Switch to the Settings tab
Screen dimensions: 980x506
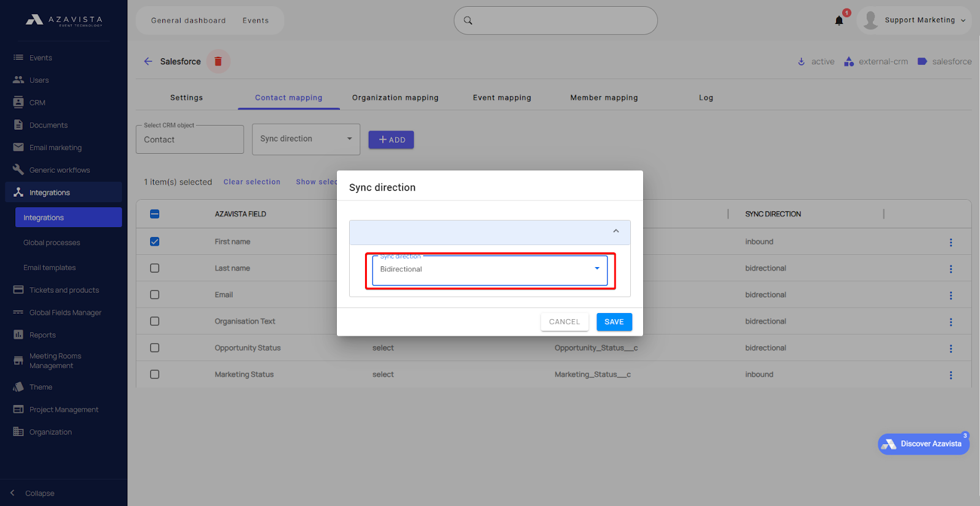coord(186,97)
